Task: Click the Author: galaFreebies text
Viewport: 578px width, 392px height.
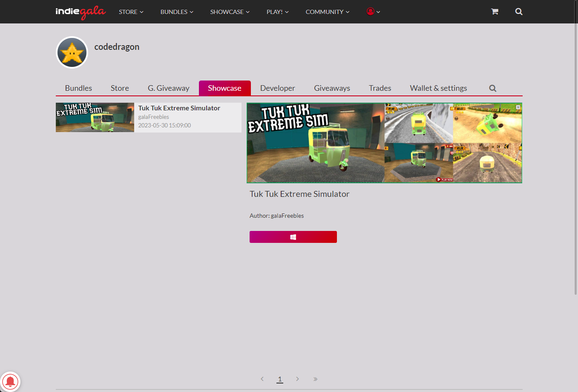Action: coord(277,216)
